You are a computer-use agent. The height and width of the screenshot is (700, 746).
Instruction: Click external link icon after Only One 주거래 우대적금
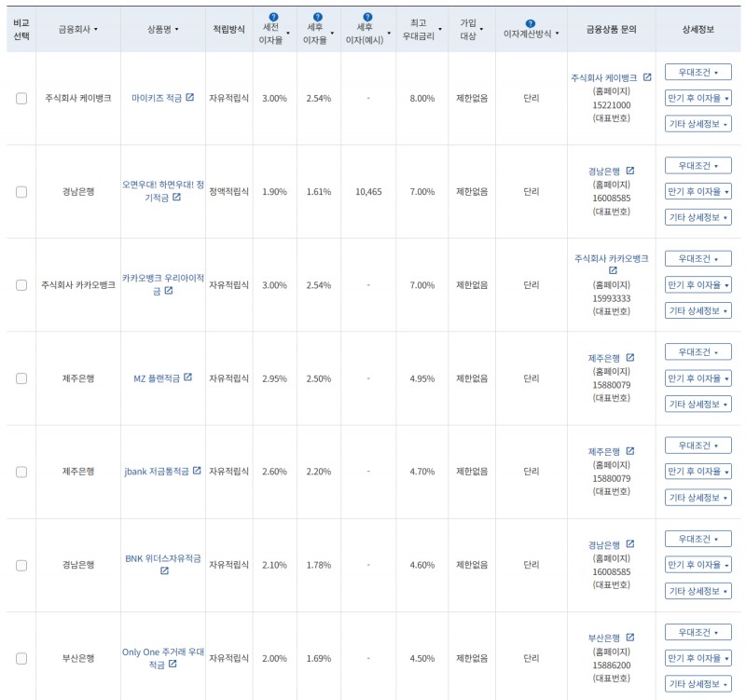pos(173,664)
